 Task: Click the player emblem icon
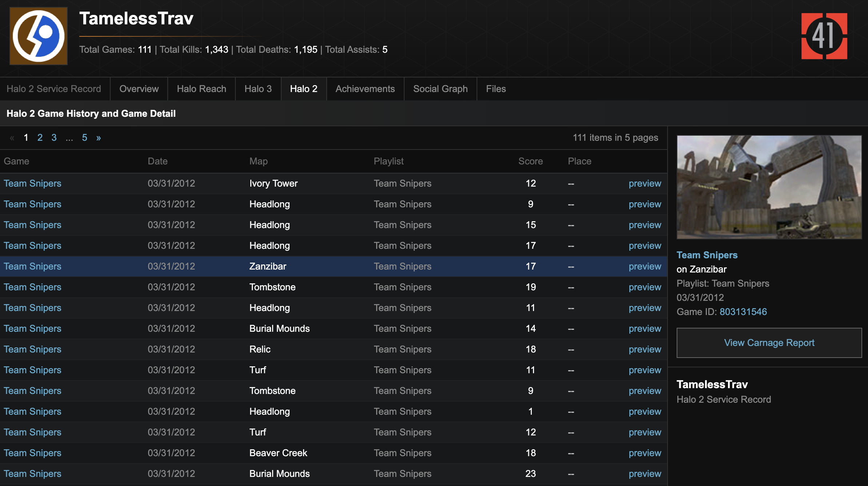pos(38,36)
